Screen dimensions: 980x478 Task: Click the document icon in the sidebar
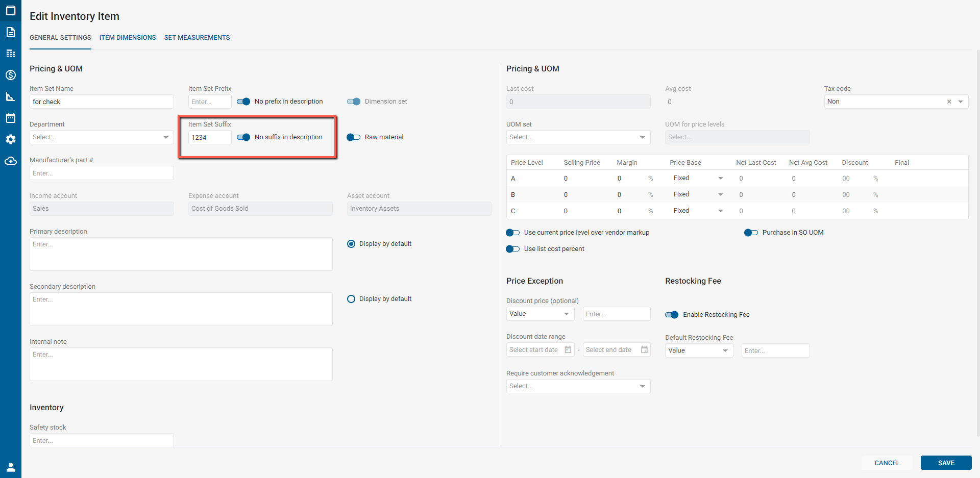pos(11,32)
